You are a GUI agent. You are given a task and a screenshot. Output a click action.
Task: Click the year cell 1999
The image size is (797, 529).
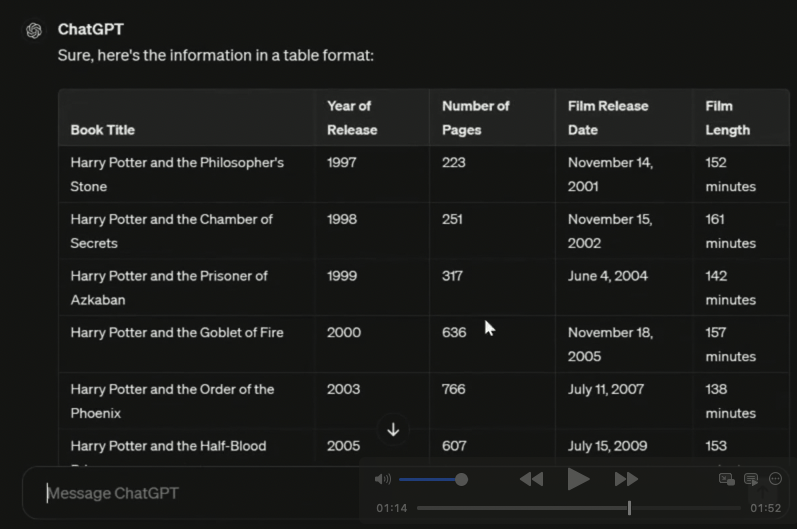[x=342, y=276]
